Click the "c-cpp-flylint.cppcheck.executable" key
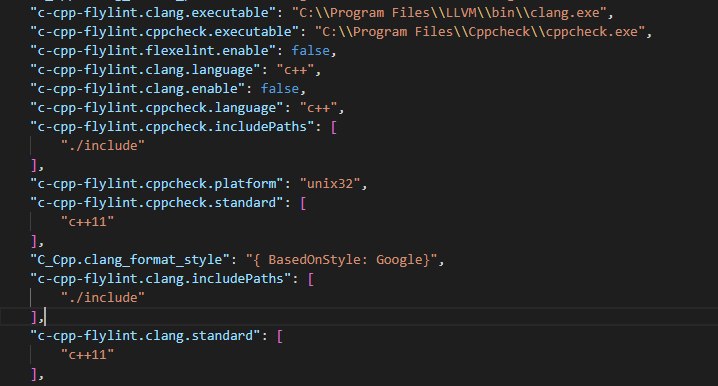This screenshot has width=718, height=386. 165,32
